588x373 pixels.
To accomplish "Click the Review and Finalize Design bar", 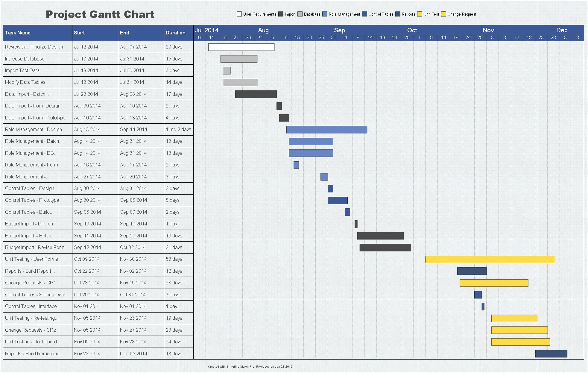I will tap(241, 47).
